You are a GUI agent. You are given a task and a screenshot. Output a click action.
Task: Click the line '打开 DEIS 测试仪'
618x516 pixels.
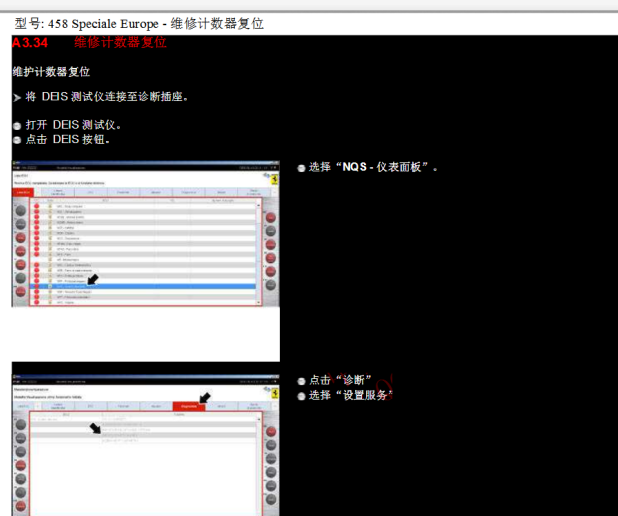tap(73, 125)
